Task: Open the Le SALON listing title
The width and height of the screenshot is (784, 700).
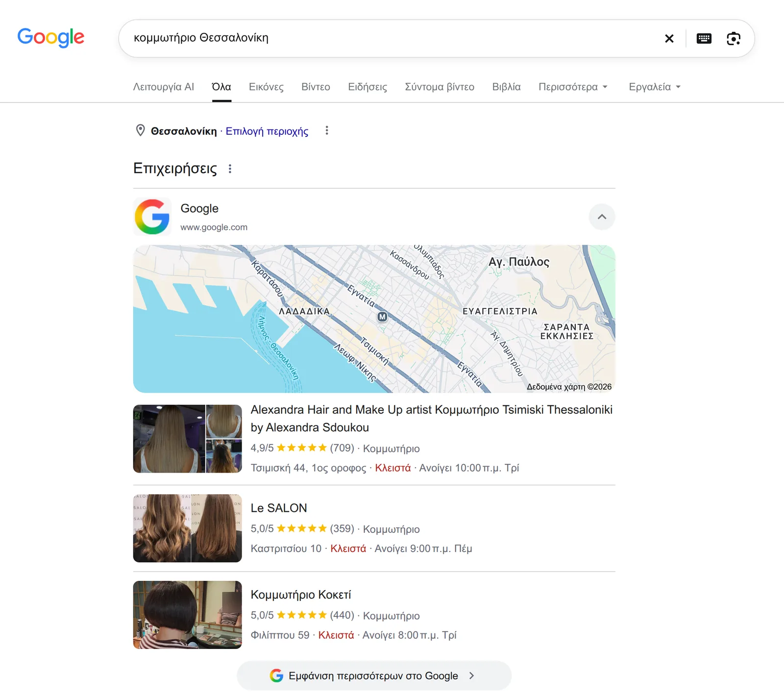Action: (x=279, y=508)
